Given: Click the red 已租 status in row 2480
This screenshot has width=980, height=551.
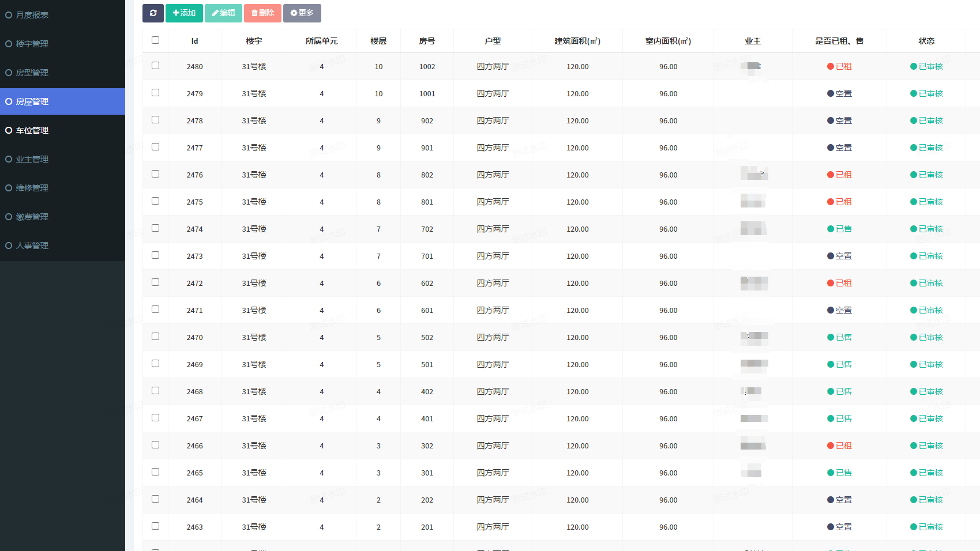Looking at the screenshot, I should (x=839, y=67).
